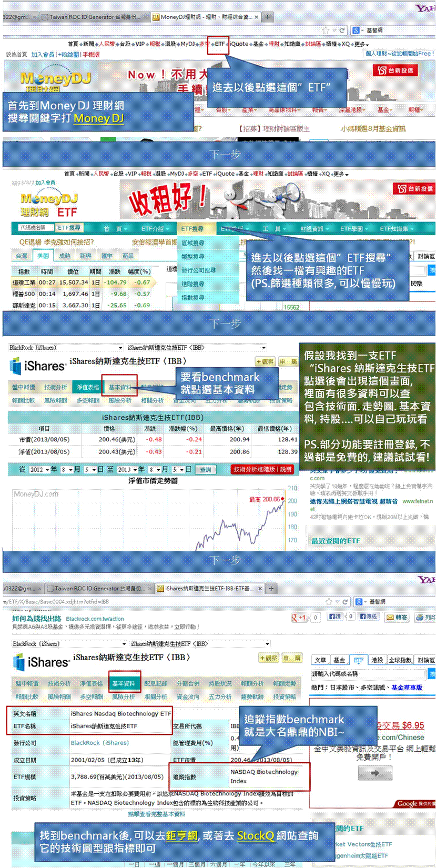The image size is (436, 868).
Task: Expand the 商品原物料 homepage menu
Action: [285, 110]
